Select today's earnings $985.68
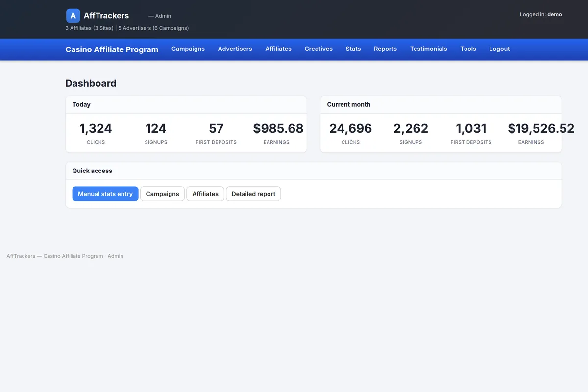 click(278, 128)
